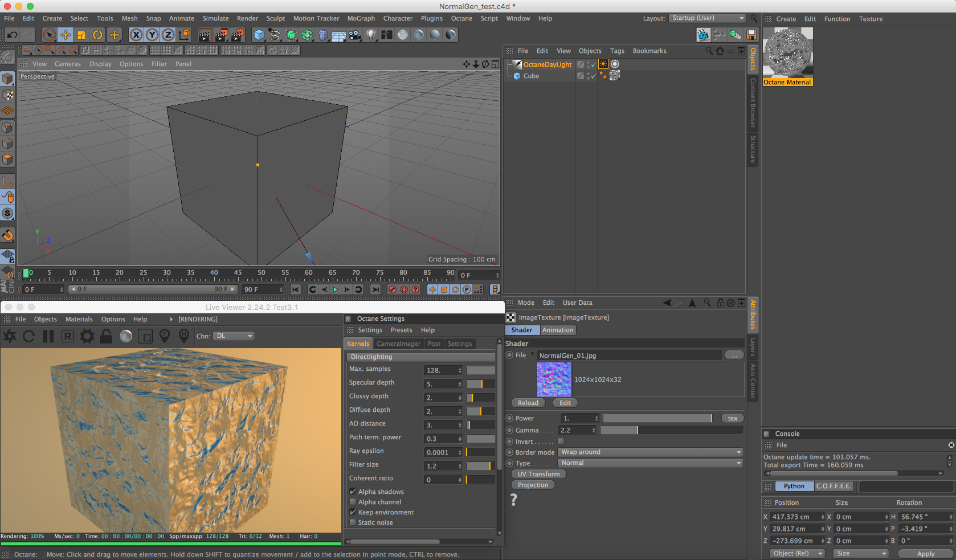
Task: Open the MoGraph menu
Action: pos(361,18)
